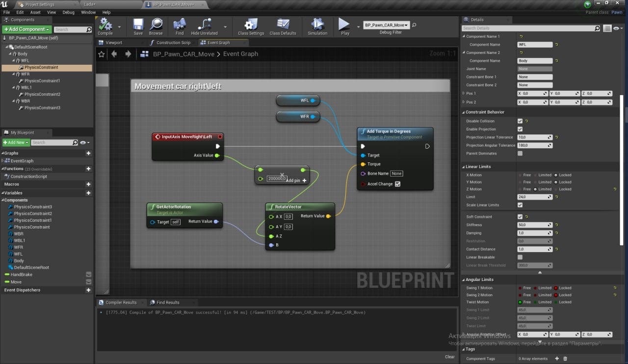Reset Stiffness to default using yellow arrow

pos(557,225)
